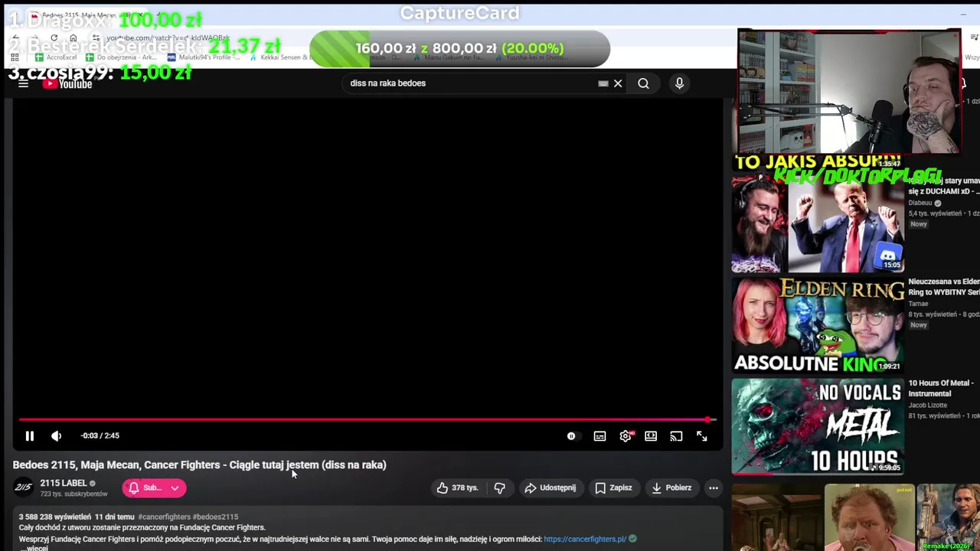Open more actions three-dot menu under video

(x=714, y=487)
